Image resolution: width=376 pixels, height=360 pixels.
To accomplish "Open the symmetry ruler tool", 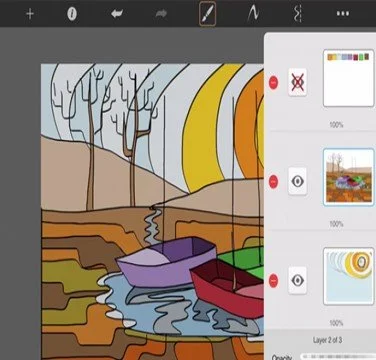I will pyautogui.click(x=298, y=14).
